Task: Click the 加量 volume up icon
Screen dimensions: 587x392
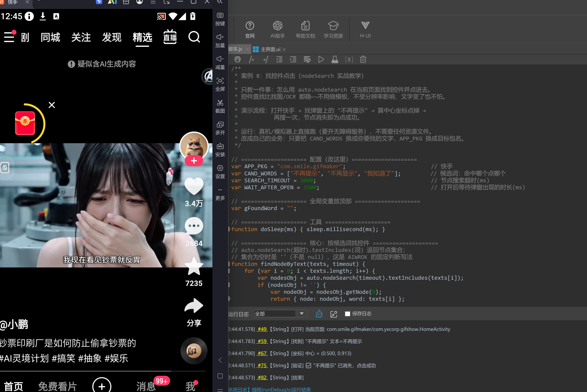Action: [220, 41]
